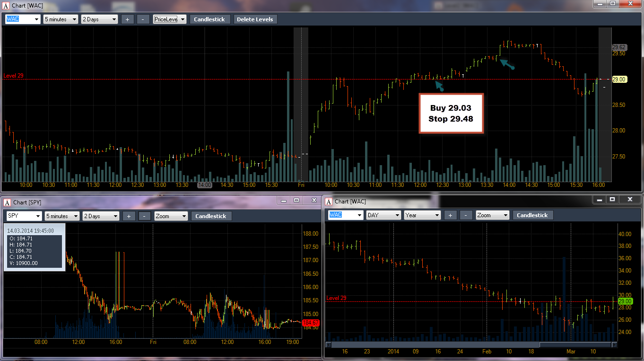
Task: Click Candlestick button on top WAC chart
Action: coord(210,19)
